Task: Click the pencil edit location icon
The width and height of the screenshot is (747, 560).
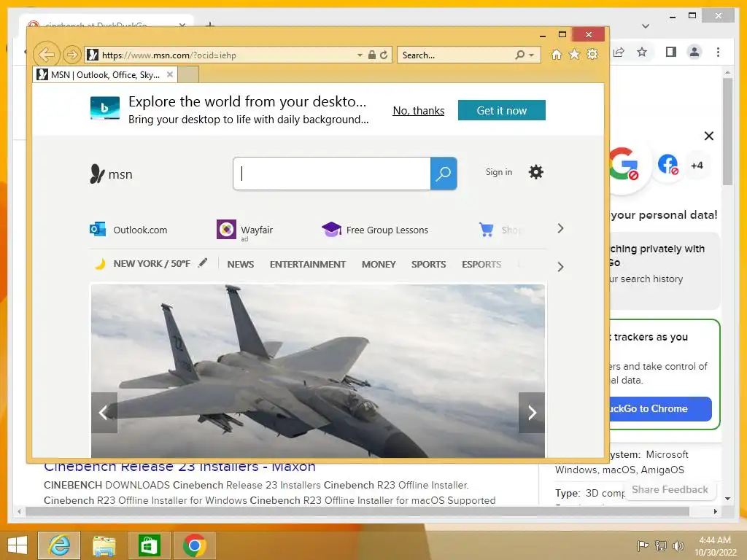Action: [x=203, y=262]
